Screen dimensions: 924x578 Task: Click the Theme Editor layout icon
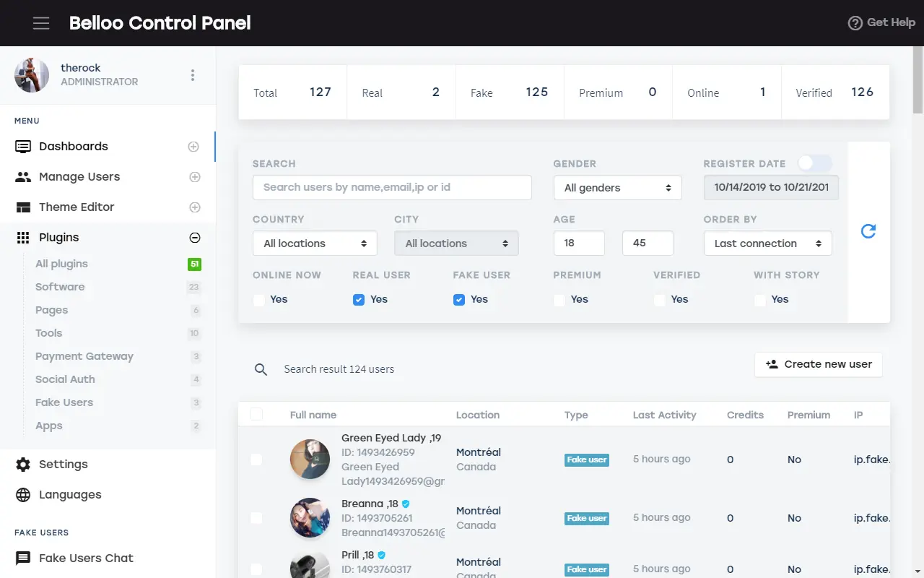coord(23,207)
